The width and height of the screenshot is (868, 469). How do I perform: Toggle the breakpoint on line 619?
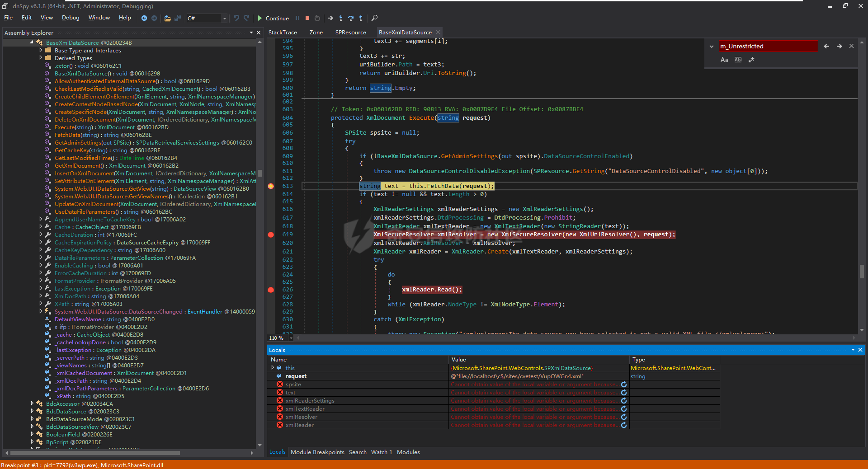271,234
